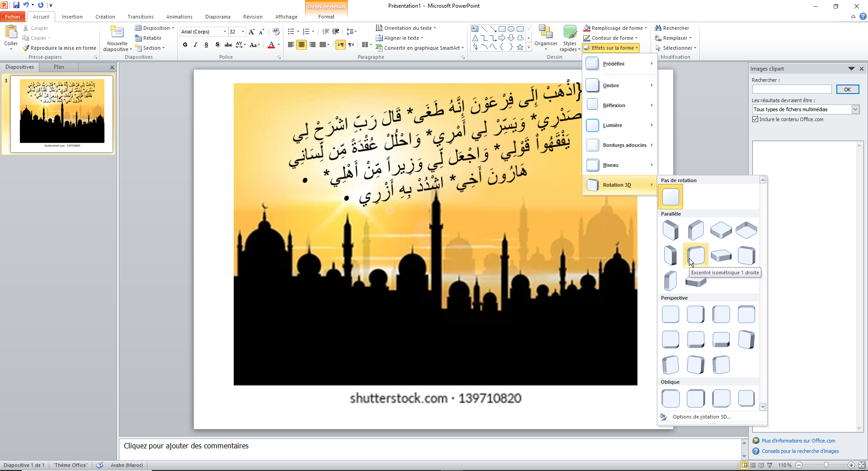Start slide show from status bar icon
This screenshot has width=868, height=471.
click(x=770, y=465)
